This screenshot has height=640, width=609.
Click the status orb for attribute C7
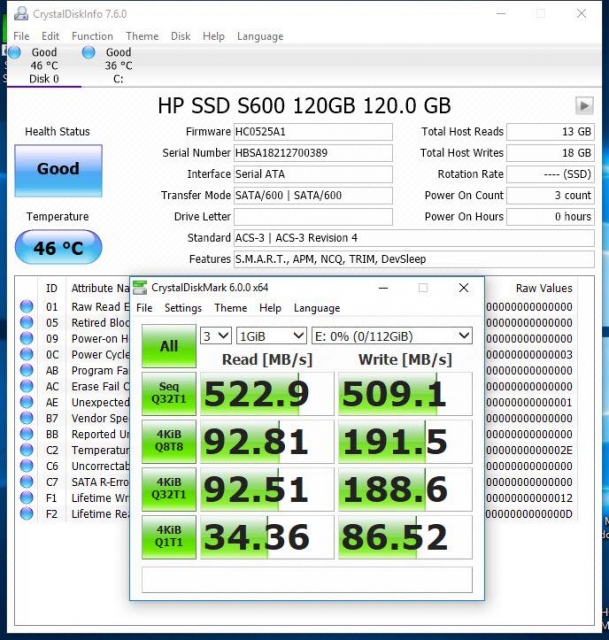pos(27,482)
